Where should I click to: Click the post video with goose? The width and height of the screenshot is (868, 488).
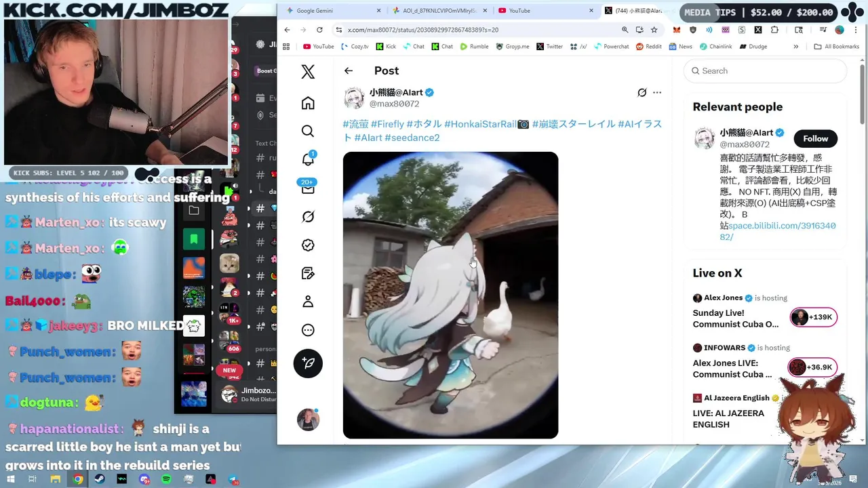[x=450, y=295]
